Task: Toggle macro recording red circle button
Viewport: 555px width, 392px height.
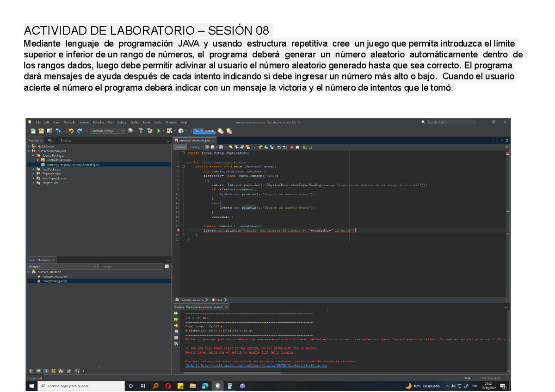Action: click(292, 147)
